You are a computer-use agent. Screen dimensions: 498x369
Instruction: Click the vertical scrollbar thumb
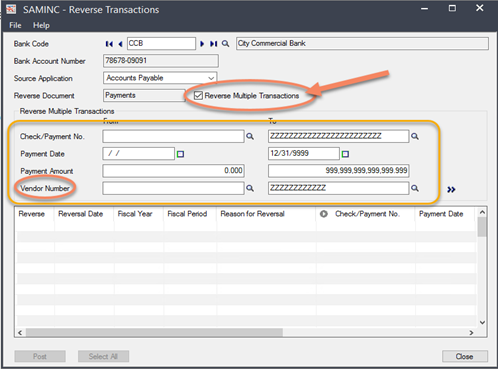[x=482, y=227]
